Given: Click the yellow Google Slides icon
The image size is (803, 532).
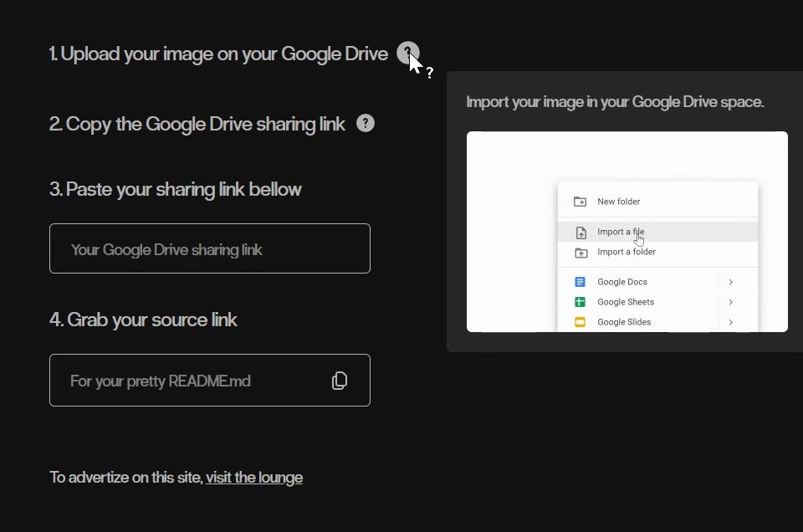Looking at the screenshot, I should pyautogui.click(x=580, y=322).
